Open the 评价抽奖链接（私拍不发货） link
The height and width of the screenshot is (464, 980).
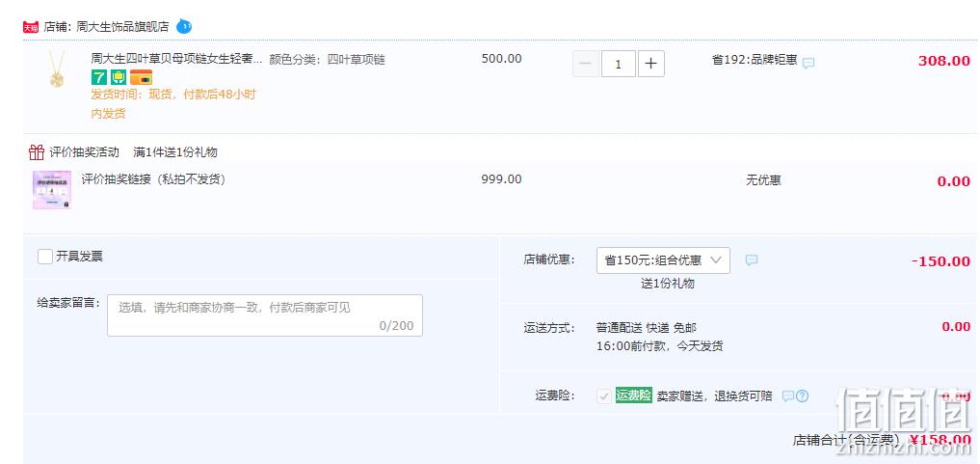coord(153,179)
